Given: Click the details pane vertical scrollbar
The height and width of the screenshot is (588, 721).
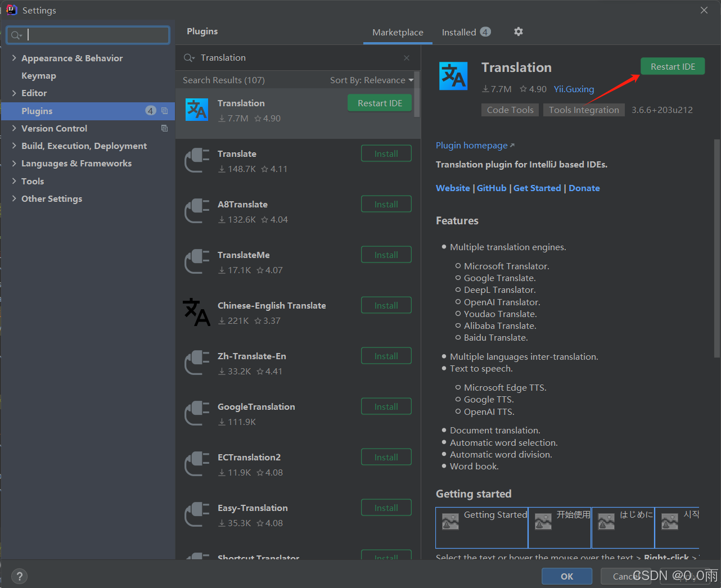Looking at the screenshot, I should tap(717, 247).
